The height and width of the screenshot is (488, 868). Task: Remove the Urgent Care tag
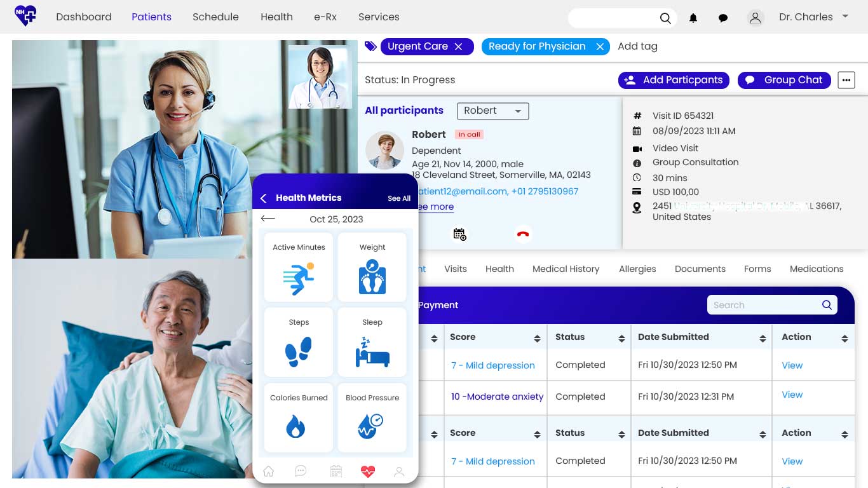(x=460, y=46)
